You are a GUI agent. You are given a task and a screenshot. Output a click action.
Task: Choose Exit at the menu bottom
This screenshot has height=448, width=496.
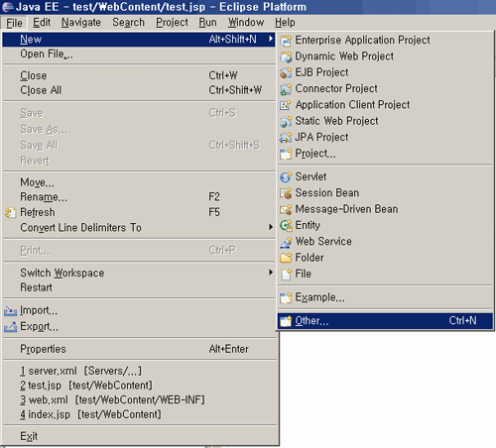click(140, 436)
